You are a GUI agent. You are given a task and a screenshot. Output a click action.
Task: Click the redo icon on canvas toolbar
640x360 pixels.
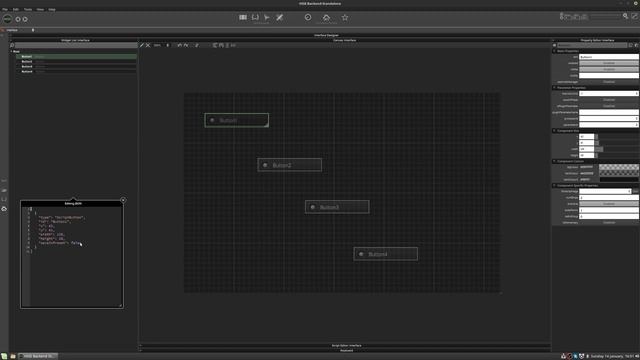tap(186, 45)
